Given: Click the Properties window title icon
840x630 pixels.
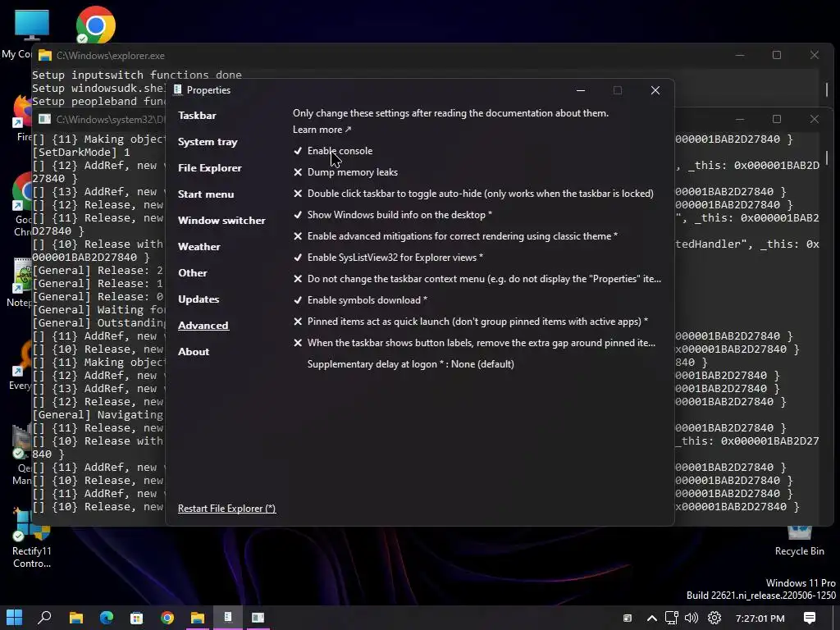Looking at the screenshot, I should point(178,90).
